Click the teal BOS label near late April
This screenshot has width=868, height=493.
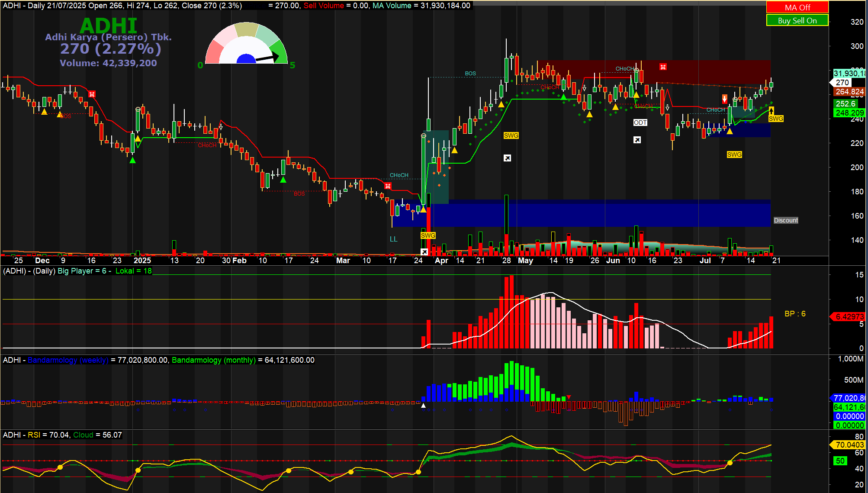tap(470, 74)
